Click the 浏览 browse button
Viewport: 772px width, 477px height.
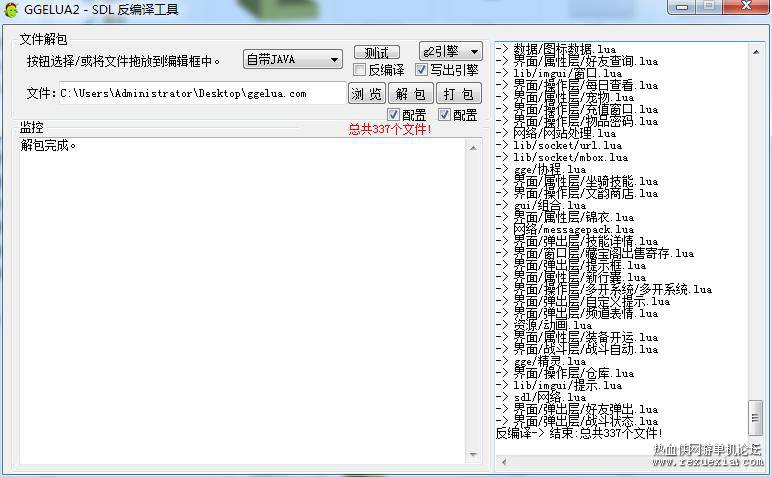coord(367,94)
